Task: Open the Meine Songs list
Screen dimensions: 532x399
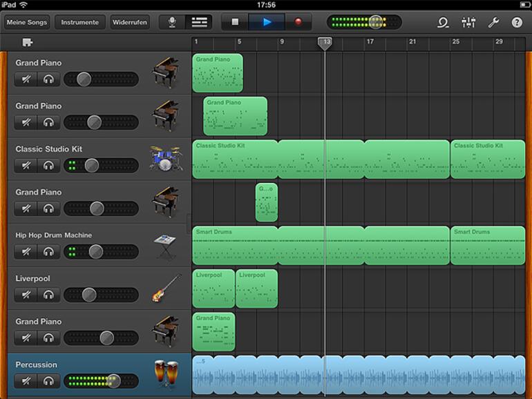Action: tap(27, 22)
